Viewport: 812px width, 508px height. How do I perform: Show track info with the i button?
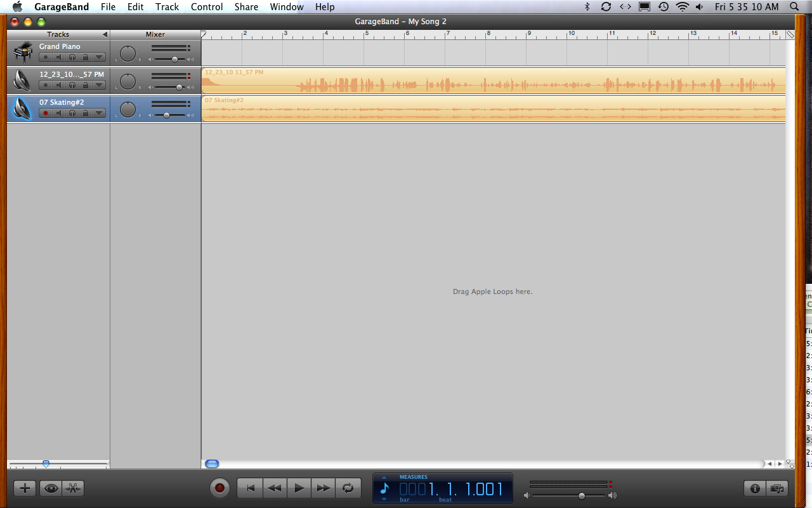(x=755, y=488)
